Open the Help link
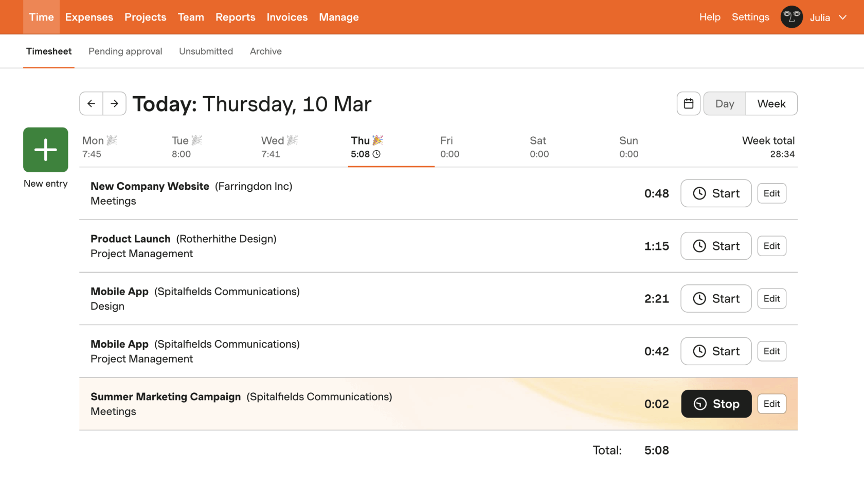The image size is (864, 504). click(710, 17)
